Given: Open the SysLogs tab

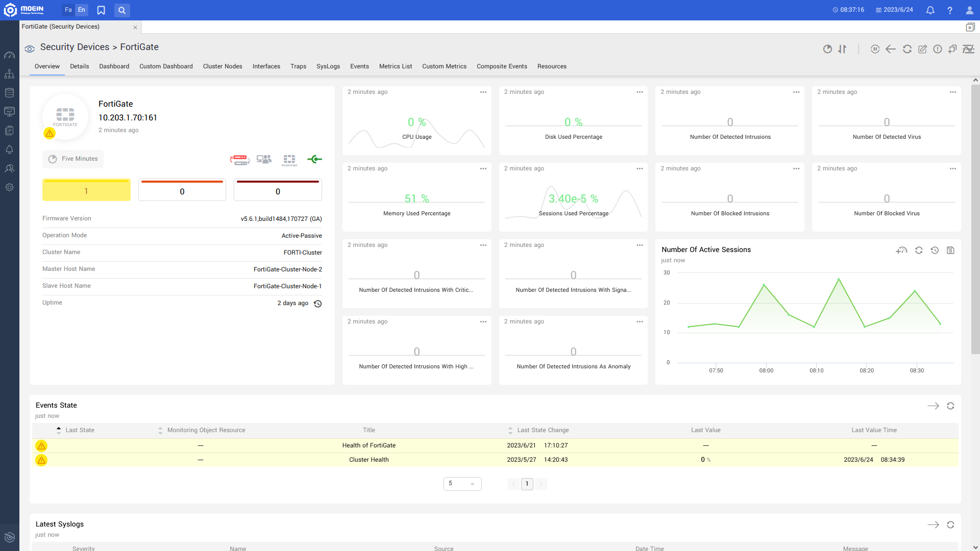Looking at the screenshot, I should (328, 67).
